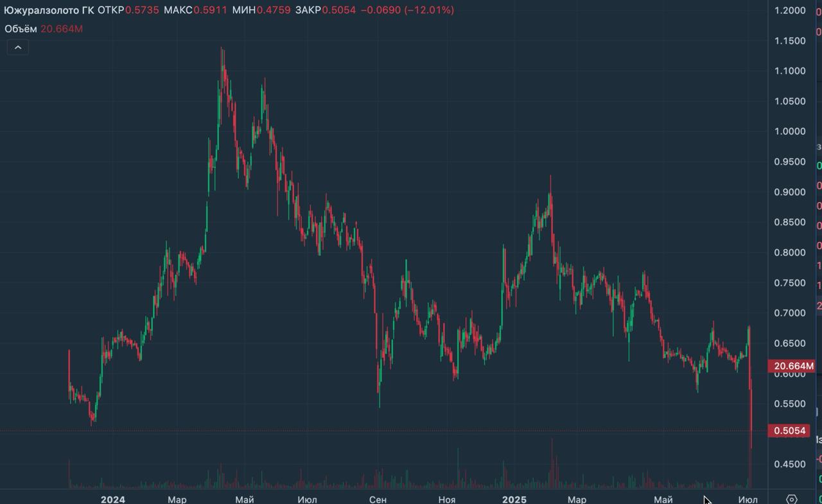Click the 2024 year label on time axis
Screen dimensions: 822x504
113,500
